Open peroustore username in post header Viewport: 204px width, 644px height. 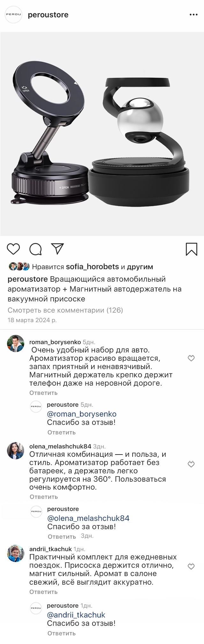click(x=48, y=15)
